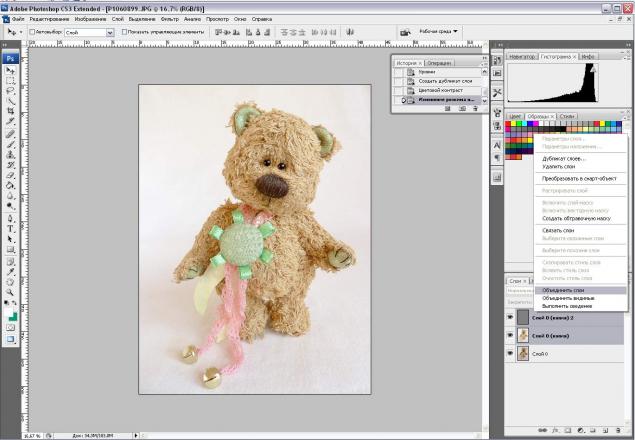Select the Слой 0 (копия) layer thumbnail

click(x=522, y=336)
